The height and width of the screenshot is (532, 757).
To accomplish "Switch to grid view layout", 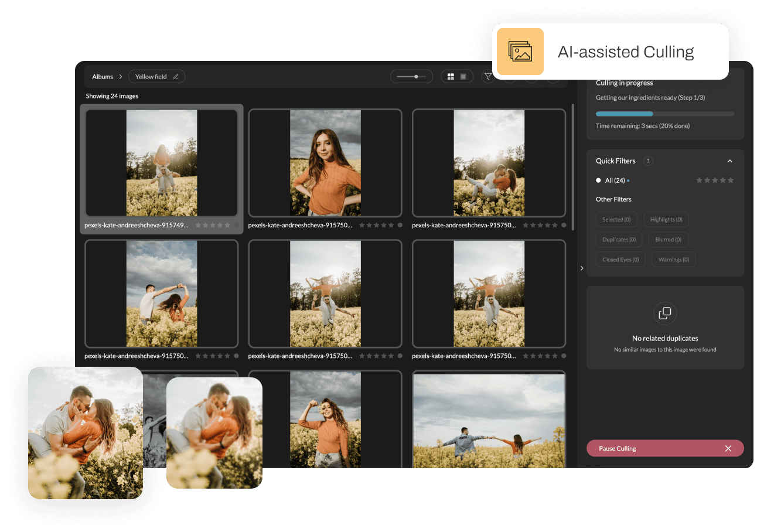I will tap(451, 76).
